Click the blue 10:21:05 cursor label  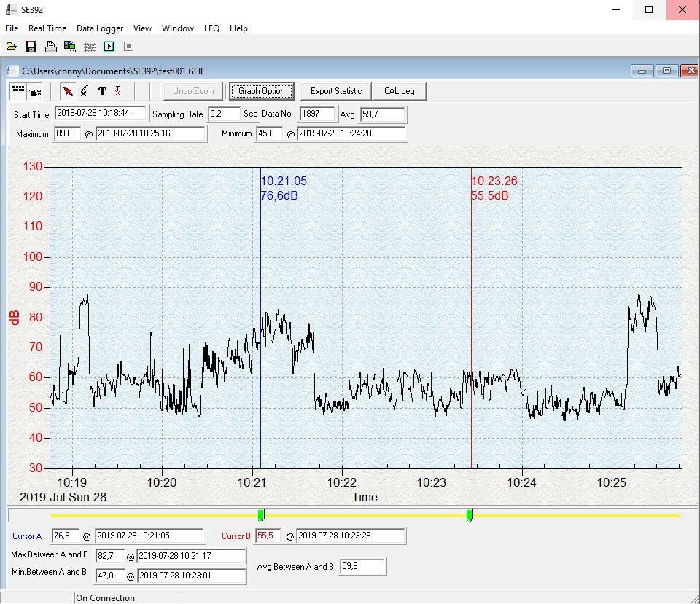coord(284,181)
